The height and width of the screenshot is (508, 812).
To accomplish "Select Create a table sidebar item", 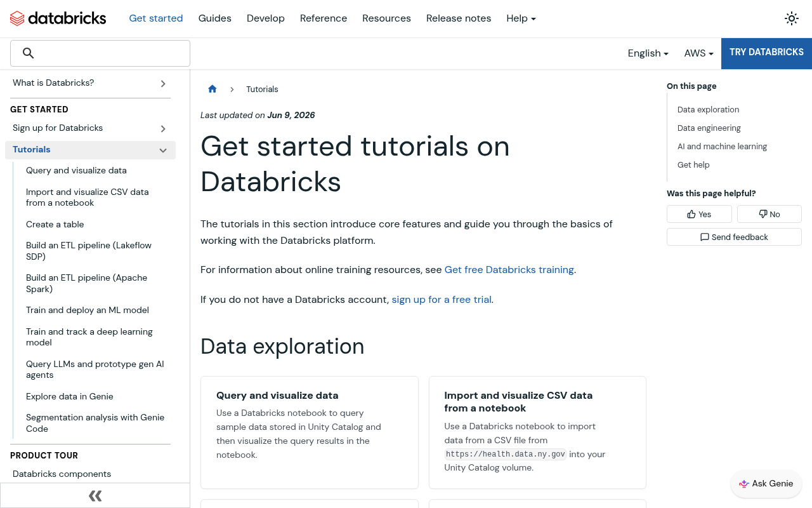I will 55,225.
